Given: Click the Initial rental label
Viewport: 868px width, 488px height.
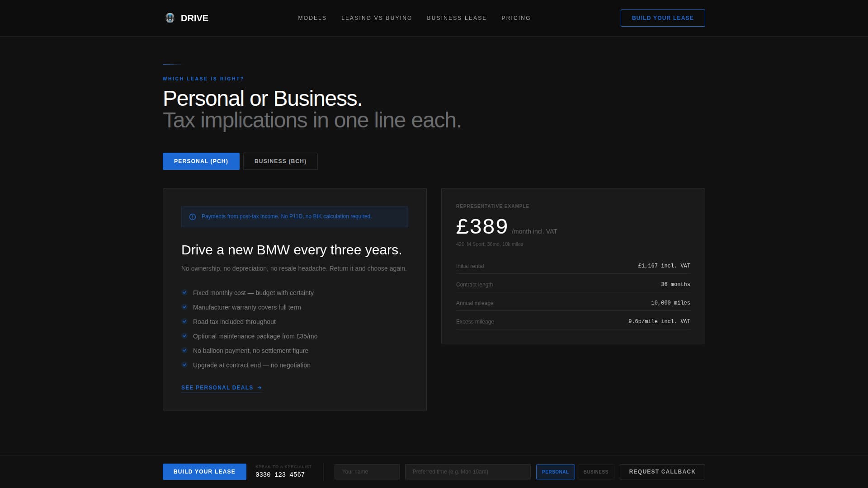Looking at the screenshot, I should (470, 266).
